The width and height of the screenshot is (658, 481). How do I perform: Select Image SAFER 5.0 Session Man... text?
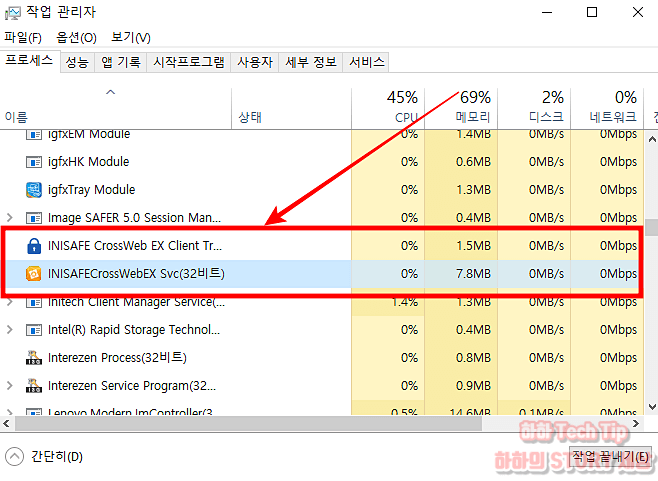coord(134,218)
